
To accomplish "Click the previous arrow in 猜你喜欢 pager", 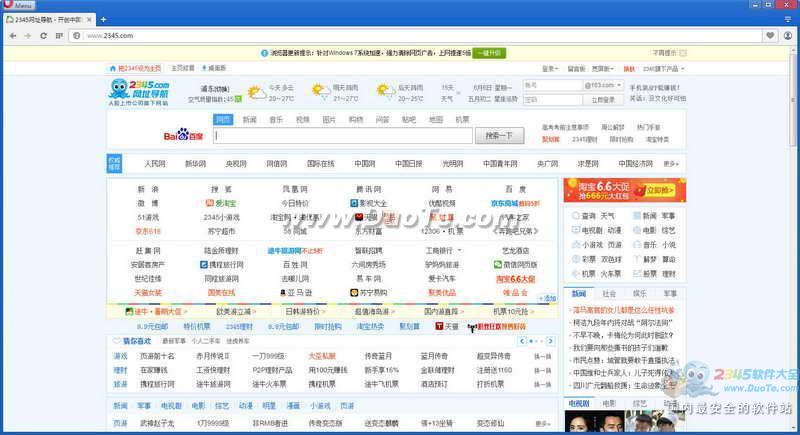I will (x=522, y=341).
